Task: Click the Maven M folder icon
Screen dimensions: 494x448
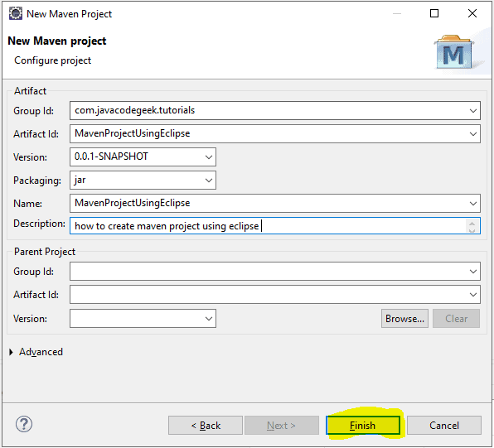Action: click(x=454, y=52)
